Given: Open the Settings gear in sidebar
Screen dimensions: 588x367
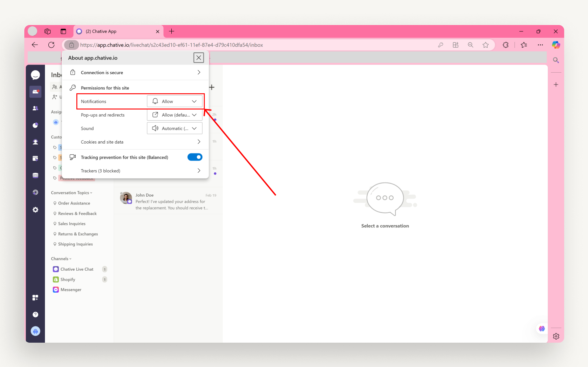Looking at the screenshot, I should 35,210.
